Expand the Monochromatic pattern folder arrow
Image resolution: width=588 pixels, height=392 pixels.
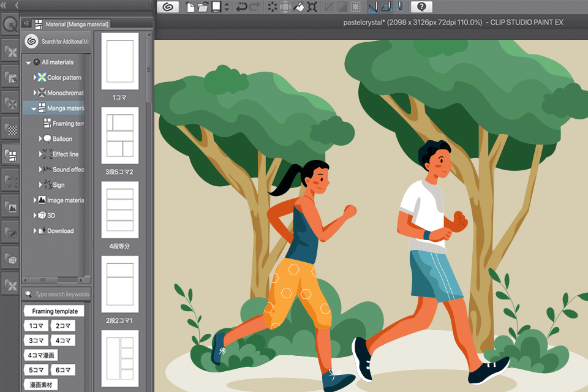(x=34, y=92)
